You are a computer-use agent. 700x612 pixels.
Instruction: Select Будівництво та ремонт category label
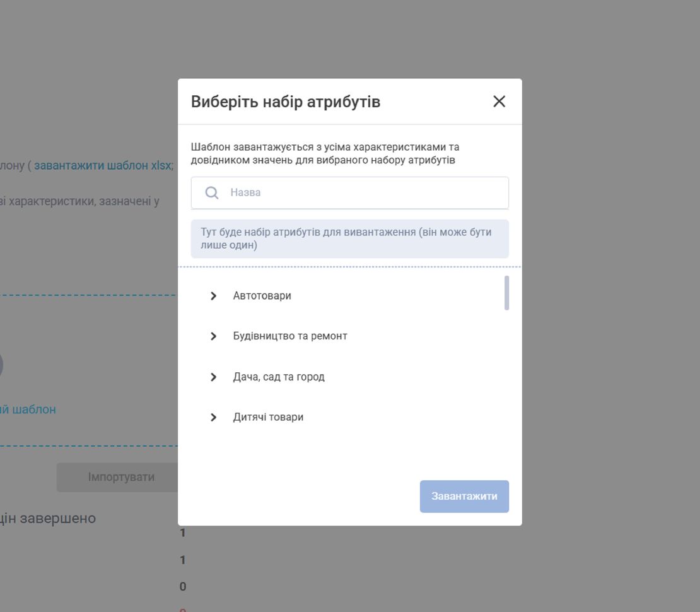point(290,336)
